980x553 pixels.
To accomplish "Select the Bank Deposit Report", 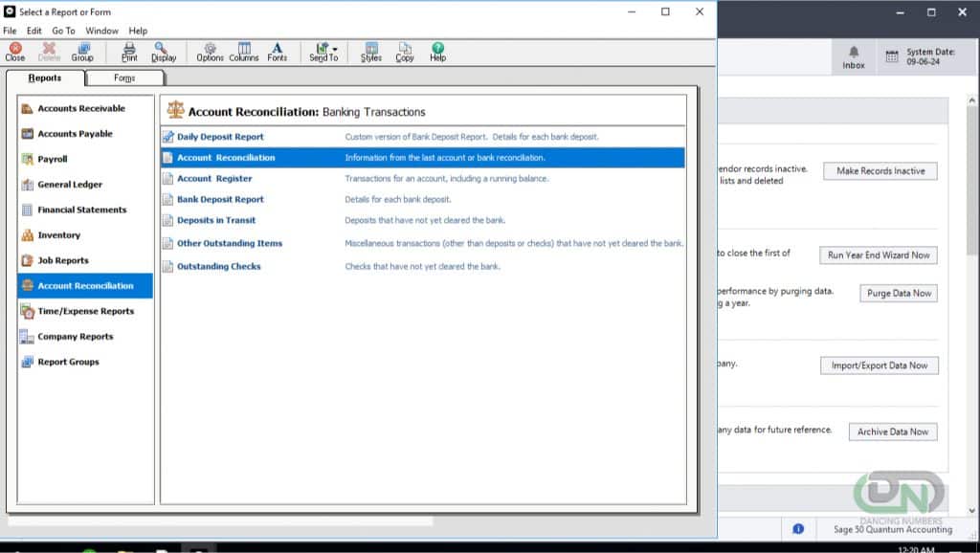I will coord(423,199).
